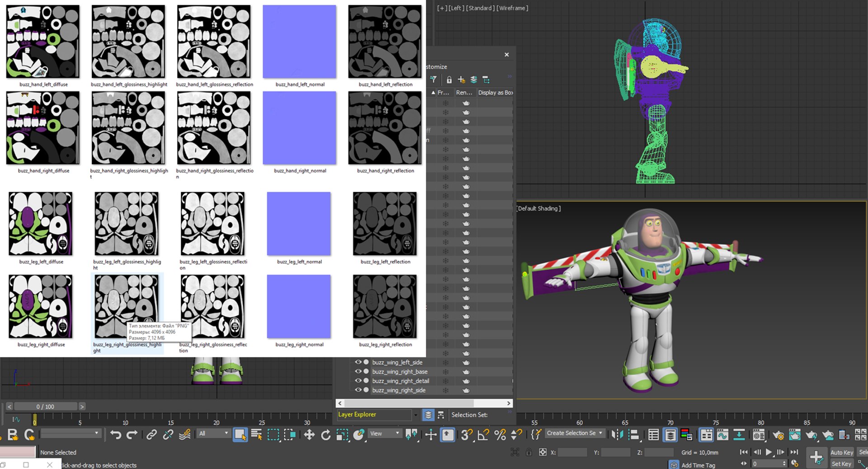Click the Play Animation button
This screenshot has width=868, height=469.
(x=769, y=452)
